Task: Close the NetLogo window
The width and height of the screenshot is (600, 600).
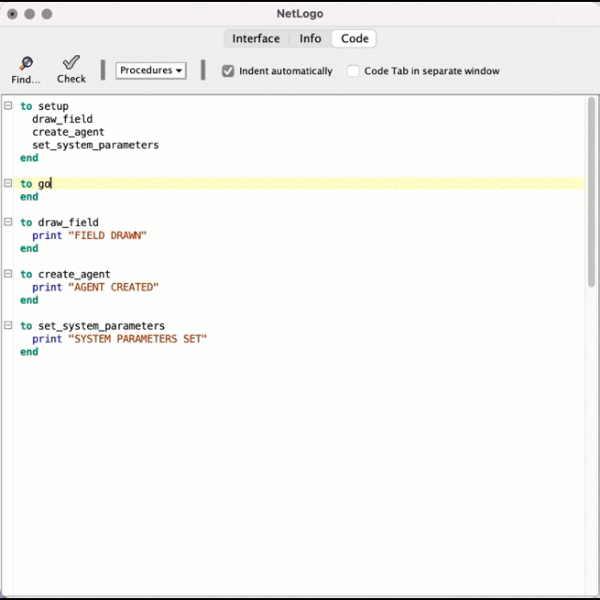Action: [12, 14]
